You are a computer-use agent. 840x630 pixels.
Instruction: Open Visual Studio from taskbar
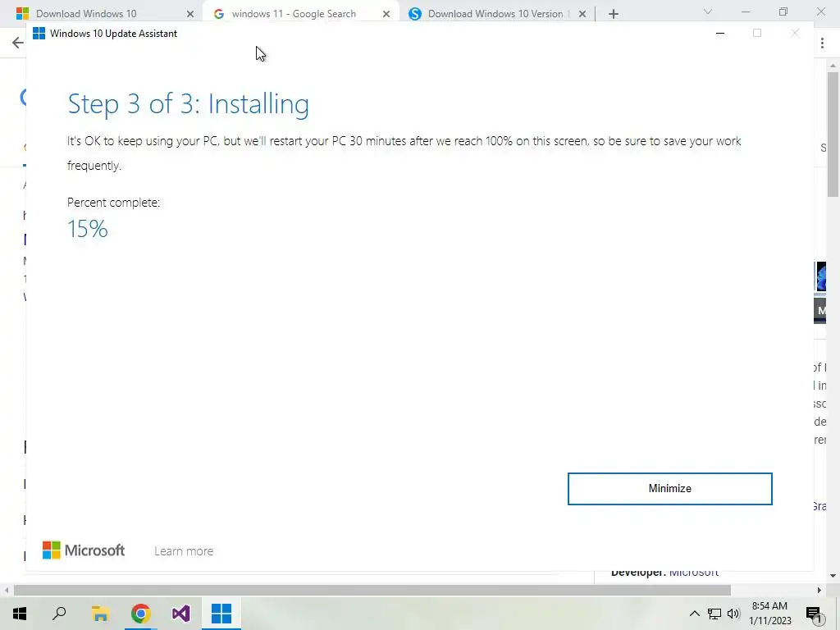coord(181,614)
